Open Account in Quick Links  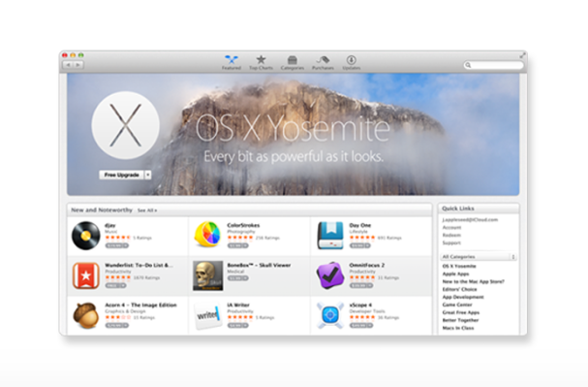451,228
